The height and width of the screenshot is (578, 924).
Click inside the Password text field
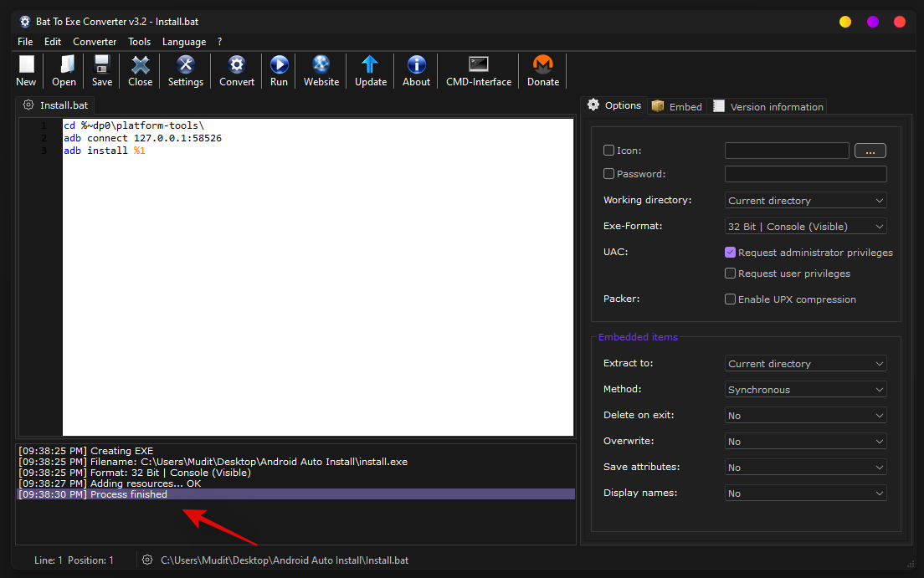(x=805, y=174)
